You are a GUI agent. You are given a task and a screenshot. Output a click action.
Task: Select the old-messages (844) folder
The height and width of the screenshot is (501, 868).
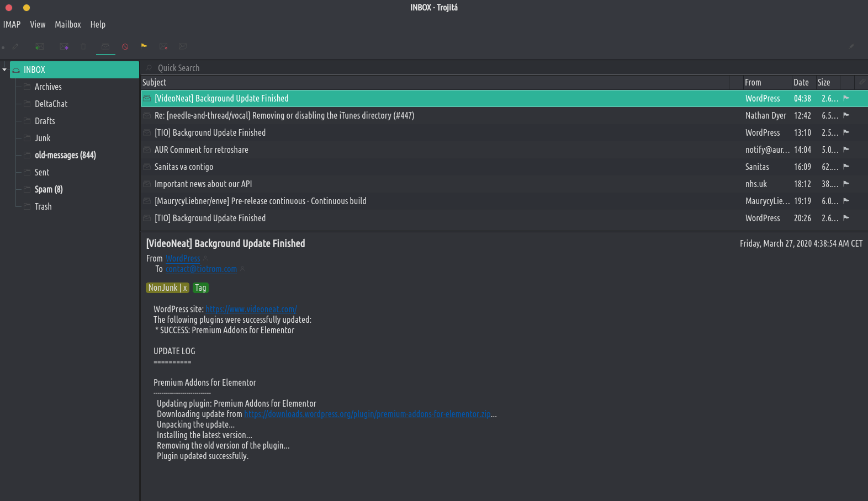pyautogui.click(x=65, y=156)
